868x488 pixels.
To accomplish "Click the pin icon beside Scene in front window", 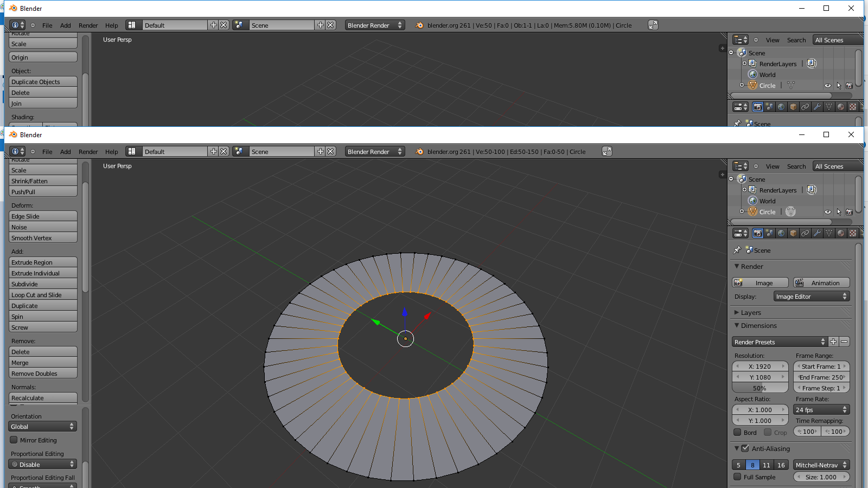I will click(737, 251).
